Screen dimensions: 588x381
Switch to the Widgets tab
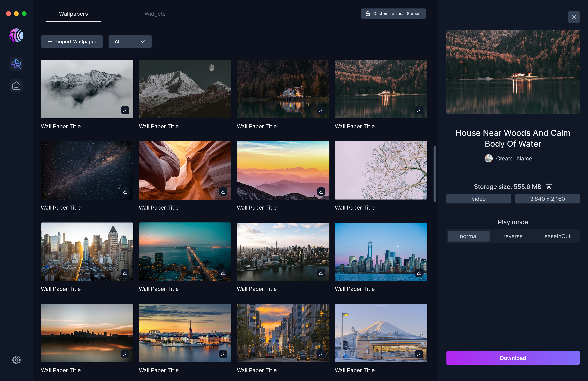tap(155, 14)
